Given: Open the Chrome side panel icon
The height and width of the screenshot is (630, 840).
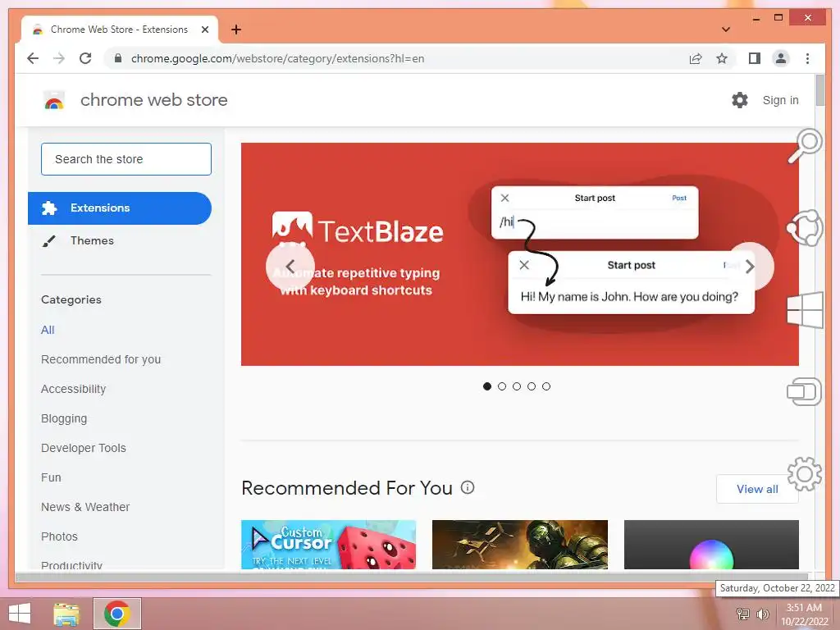Looking at the screenshot, I should point(755,58).
